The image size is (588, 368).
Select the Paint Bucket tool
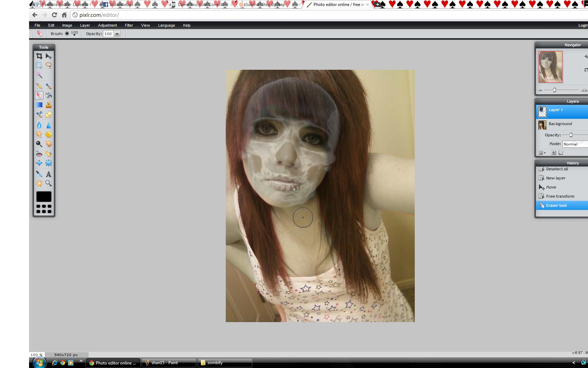tap(49, 95)
